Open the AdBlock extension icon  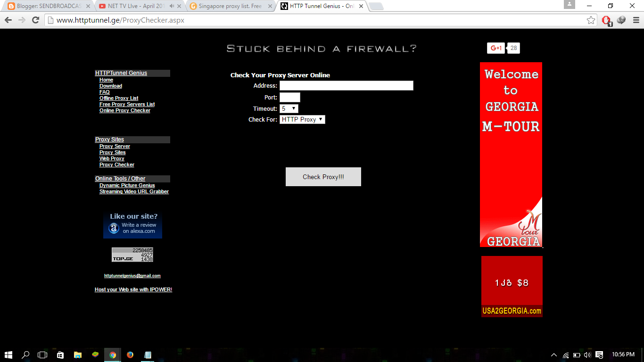[x=607, y=20]
